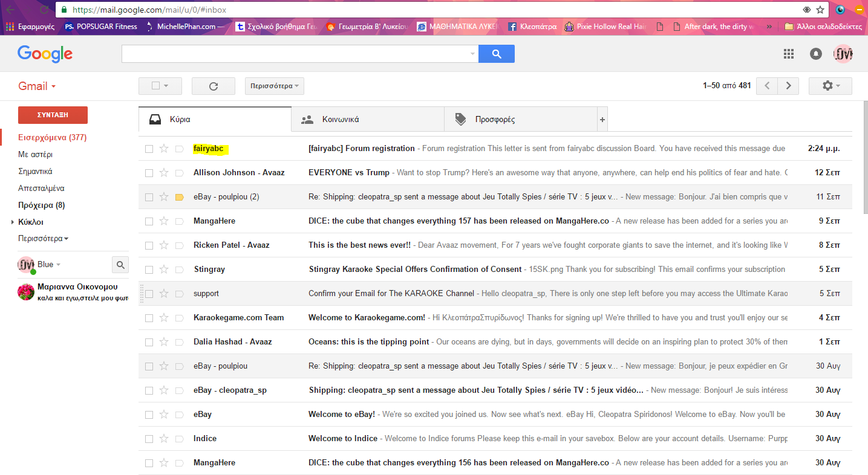The height and width of the screenshot is (475, 868).
Task: Open POPSUGAR Fitness bookmark
Action: click(x=101, y=27)
